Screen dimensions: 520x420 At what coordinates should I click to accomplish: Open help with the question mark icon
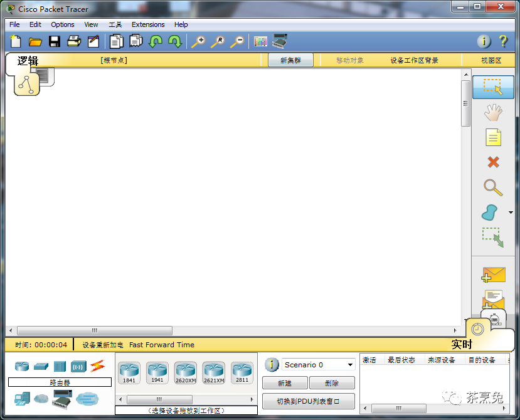(x=503, y=41)
